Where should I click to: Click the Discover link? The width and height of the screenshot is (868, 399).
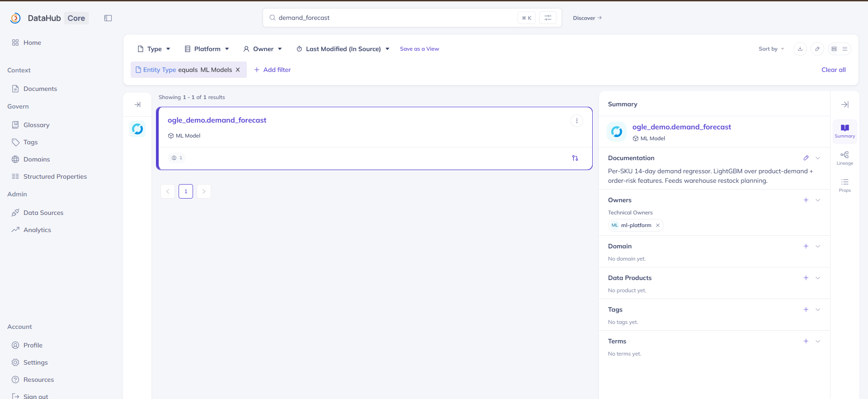pyautogui.click(x=587, y=18)
